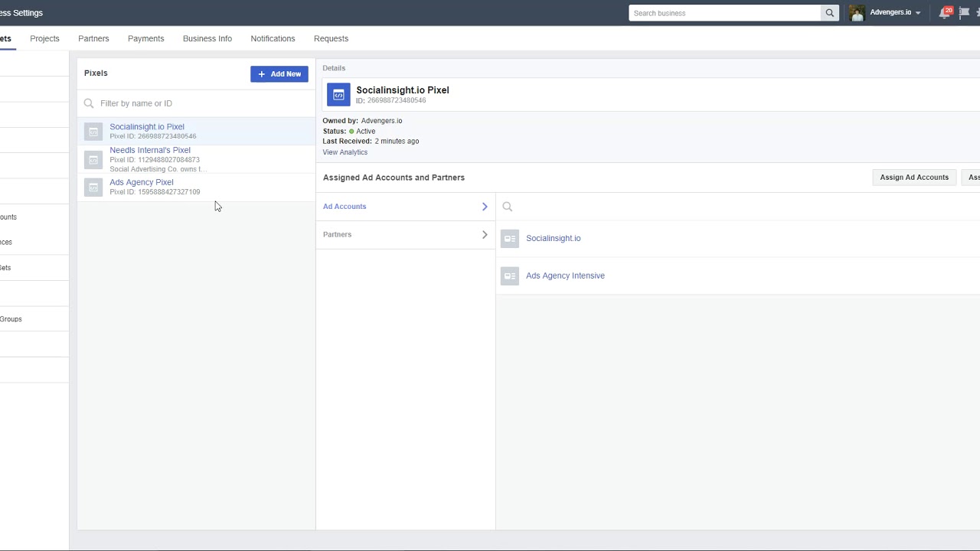Click Advengers.io profile avatar
Viewport: 980px width, 551px height.
[x=857, y=13]
